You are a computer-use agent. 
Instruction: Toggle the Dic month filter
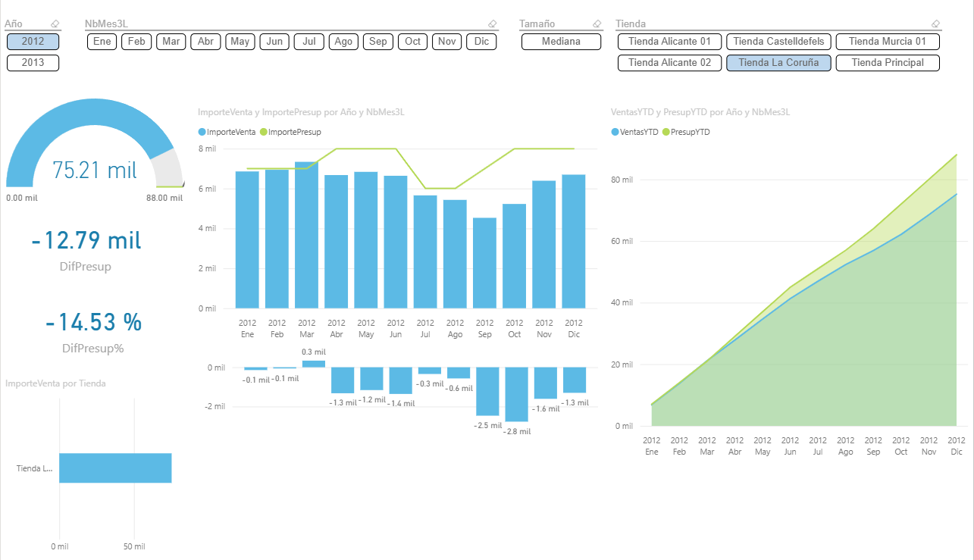(x=481, y=42)
